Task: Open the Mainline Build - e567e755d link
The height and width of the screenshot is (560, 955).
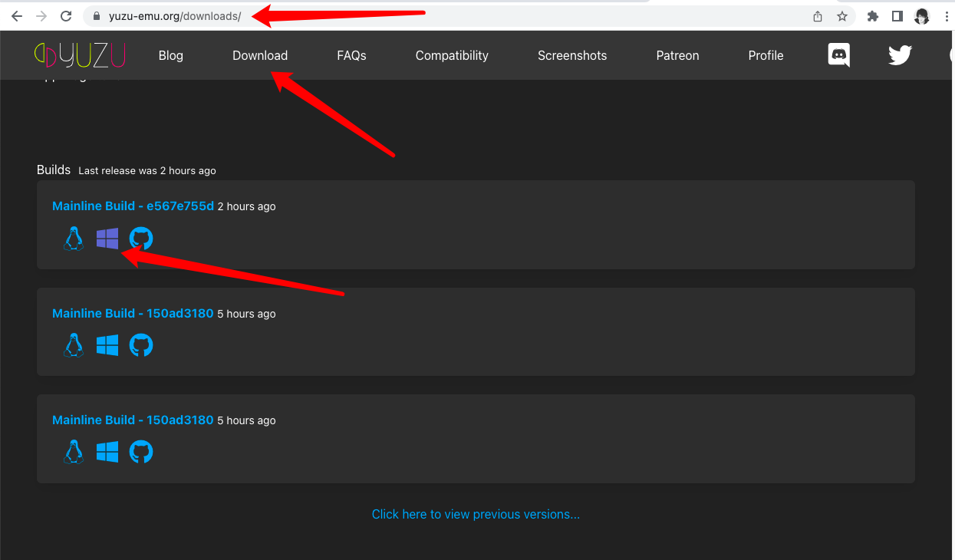Action: click(x=133, y=206)
